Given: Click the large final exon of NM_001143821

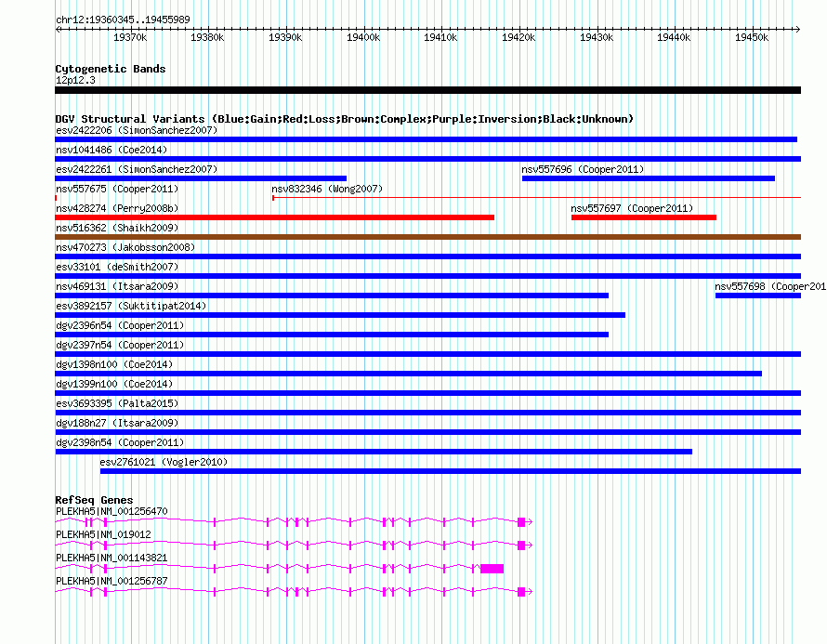Looking at the screenshot, I should [x=492, y=569].
